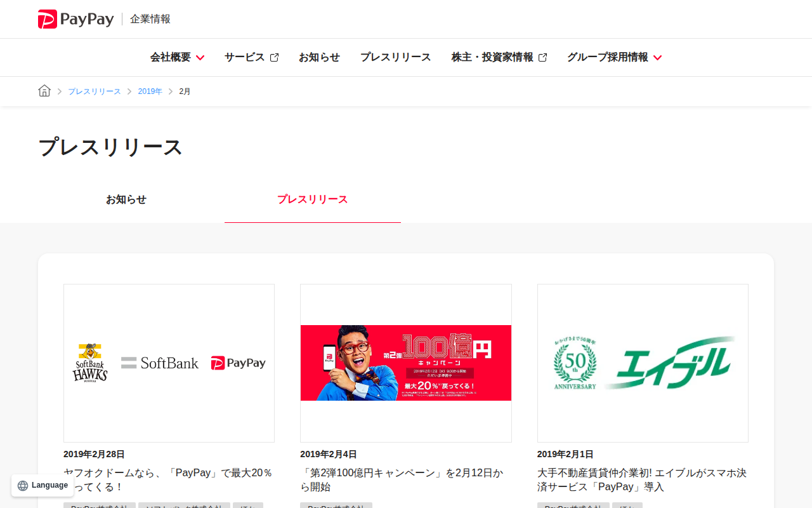Select the プレスリリース page heading
This screenshot has height=508, width=812.
click(x=110, y=147)
